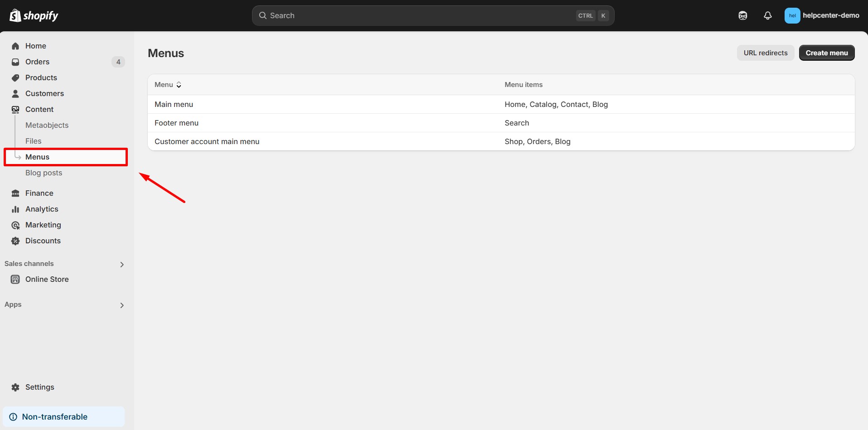Sort menus using the Menu column arrows

point(179,84)
